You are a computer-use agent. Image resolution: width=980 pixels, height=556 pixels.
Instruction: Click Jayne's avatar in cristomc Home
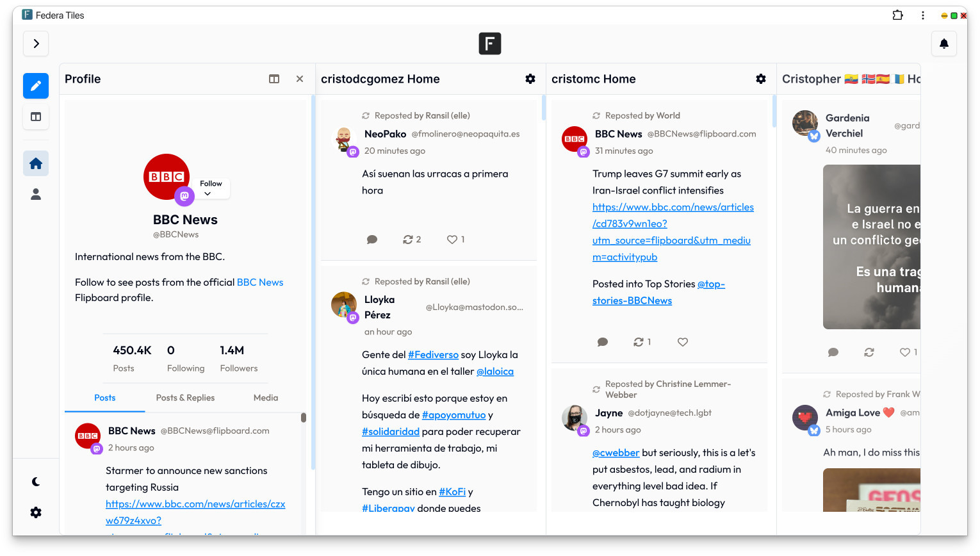pos(575,418)
